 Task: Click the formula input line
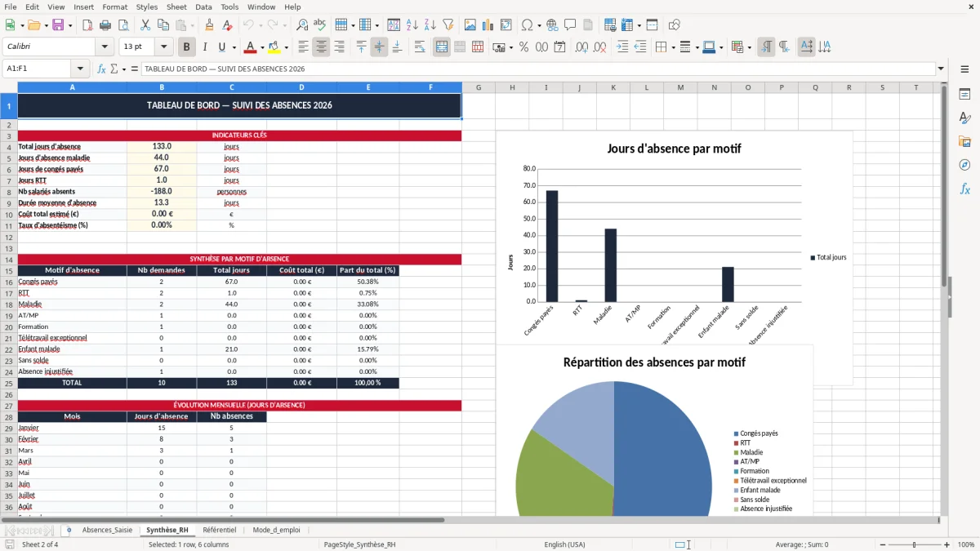click(x=538, y=69)
